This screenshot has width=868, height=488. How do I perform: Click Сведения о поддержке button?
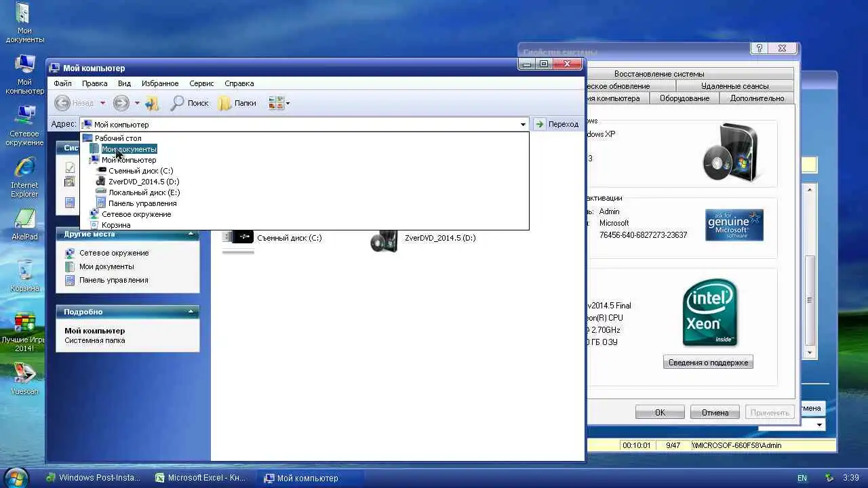click(x=708, y=363)
